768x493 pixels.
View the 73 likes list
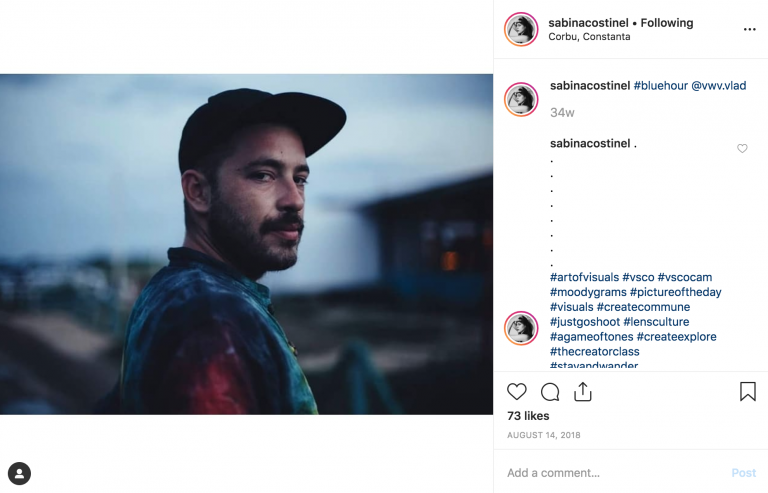[x=528, y=416]
